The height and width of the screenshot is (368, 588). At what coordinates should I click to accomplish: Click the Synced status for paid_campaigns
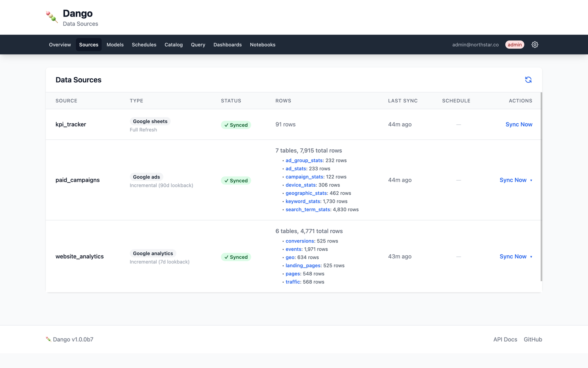click(236, 181)
